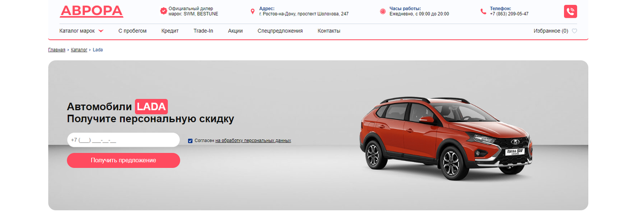Click the Ежедневно, с 09:00 до 20:00 text
This screenshot has height=223, width=644.
click(x=419, y=14)
